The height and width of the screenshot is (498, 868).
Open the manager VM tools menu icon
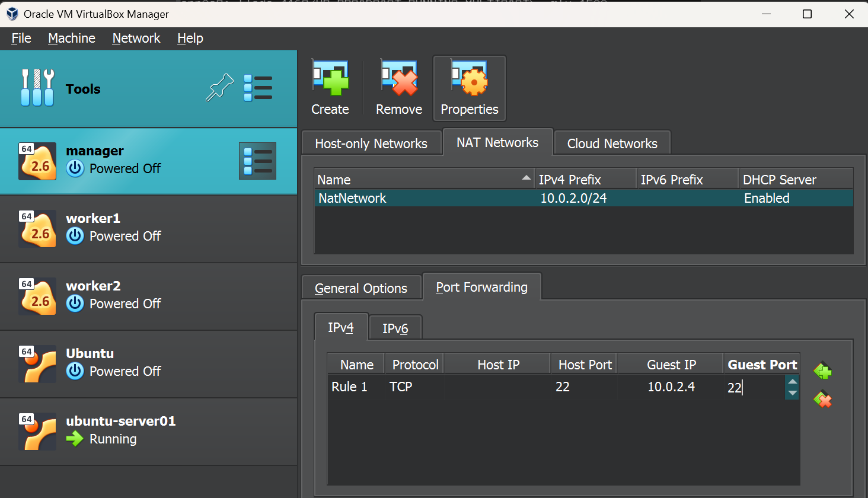point(257,161)
